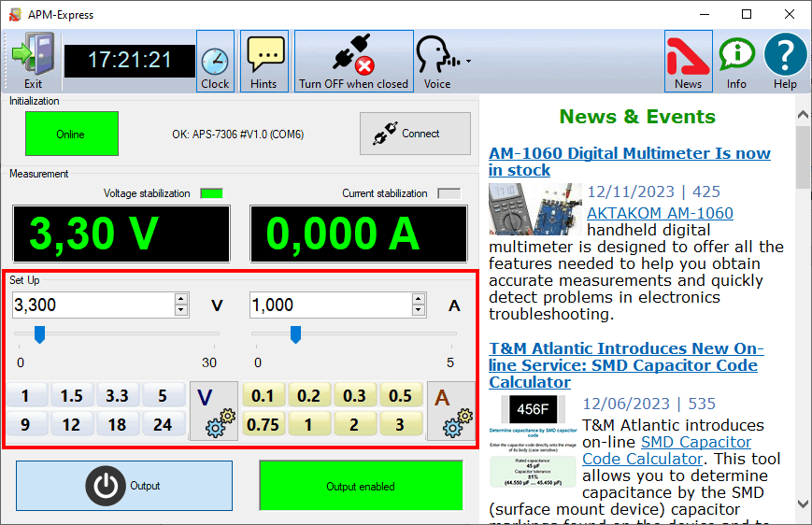Click the Connect plug button
The image size is (812, 525).
(x=415, y=134)
